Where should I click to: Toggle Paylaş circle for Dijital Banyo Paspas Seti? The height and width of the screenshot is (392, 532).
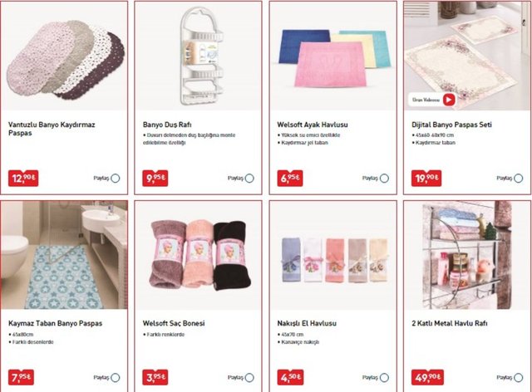click(x=519, y=178)
